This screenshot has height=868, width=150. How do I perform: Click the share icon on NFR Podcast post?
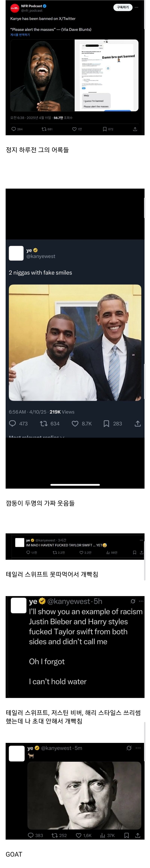135,129
